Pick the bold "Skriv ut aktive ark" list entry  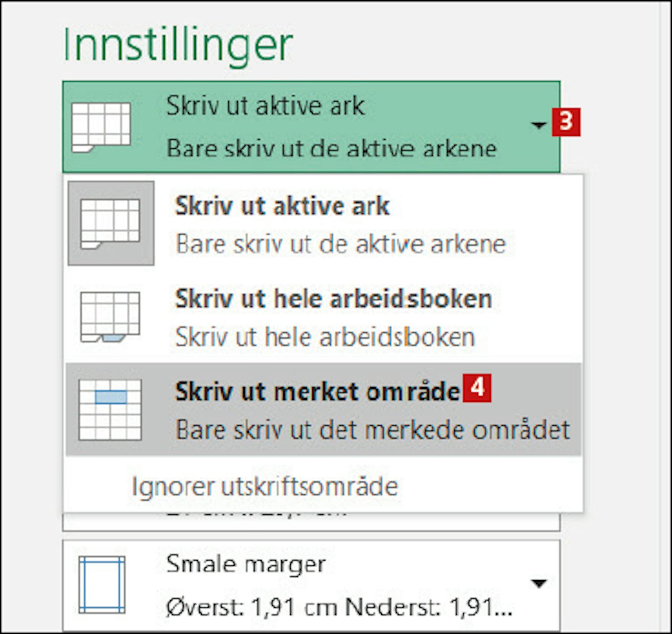(282, 206)
